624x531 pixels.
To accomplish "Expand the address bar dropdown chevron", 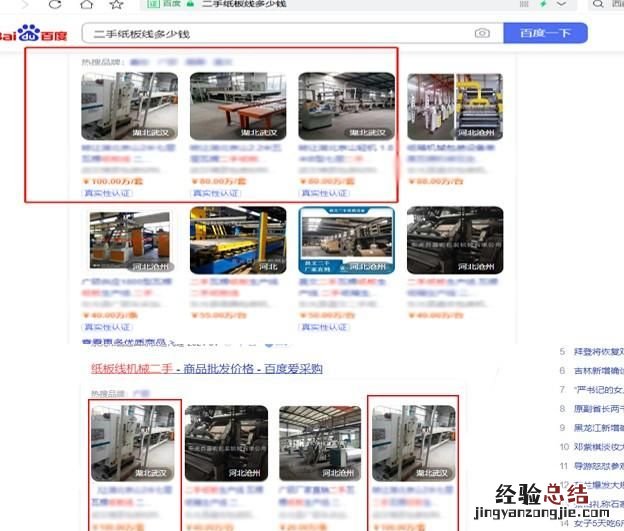I will click(561, 4).
